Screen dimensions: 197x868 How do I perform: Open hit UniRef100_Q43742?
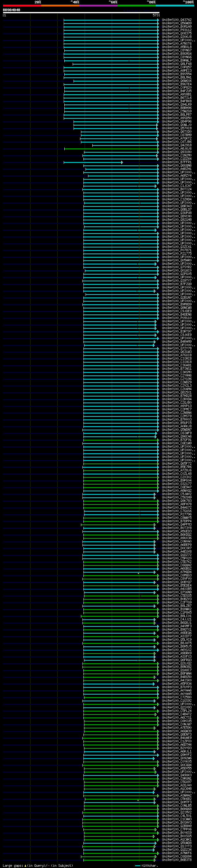pos(177,20)
